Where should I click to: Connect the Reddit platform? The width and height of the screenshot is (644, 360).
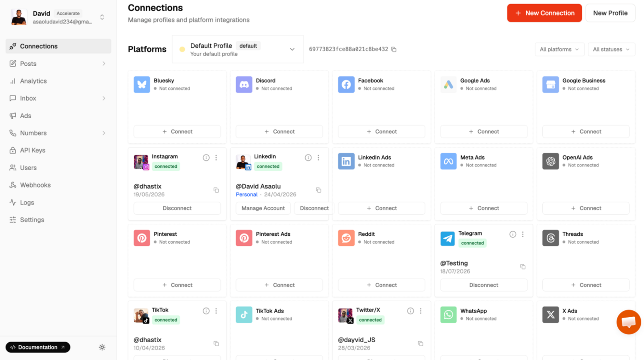pos(381,285)
